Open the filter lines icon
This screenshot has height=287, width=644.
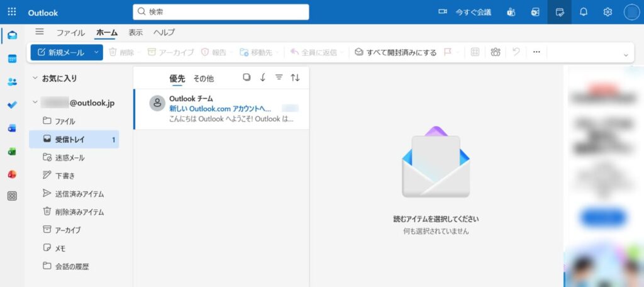(x=279, y=77)
